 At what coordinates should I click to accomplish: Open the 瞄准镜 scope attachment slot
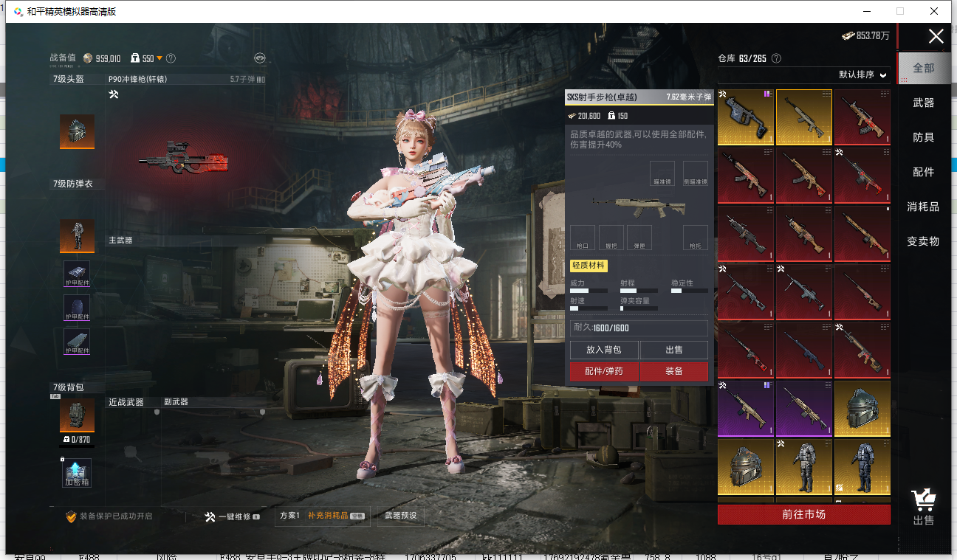click(x=662, y=173)
